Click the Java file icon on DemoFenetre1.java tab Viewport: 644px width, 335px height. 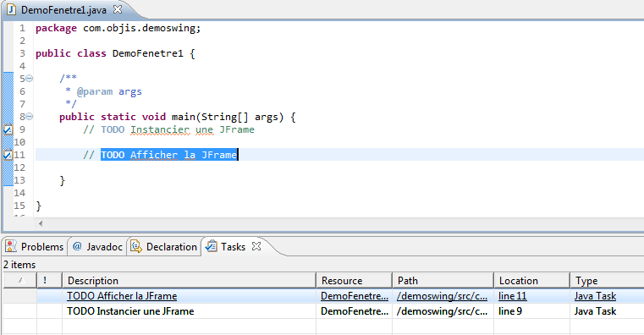point(12,9)
